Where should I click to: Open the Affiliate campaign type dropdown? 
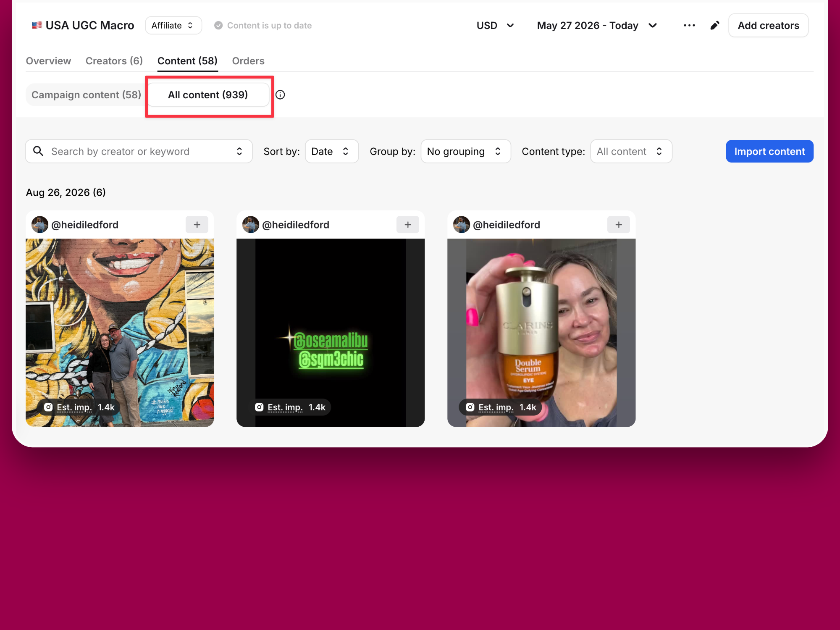(x=173, y=26)
